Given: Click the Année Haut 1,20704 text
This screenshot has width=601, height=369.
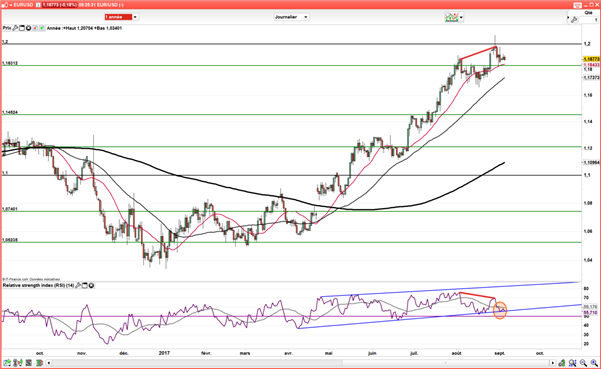Looking at the screenshot, I should click(70, 28).
